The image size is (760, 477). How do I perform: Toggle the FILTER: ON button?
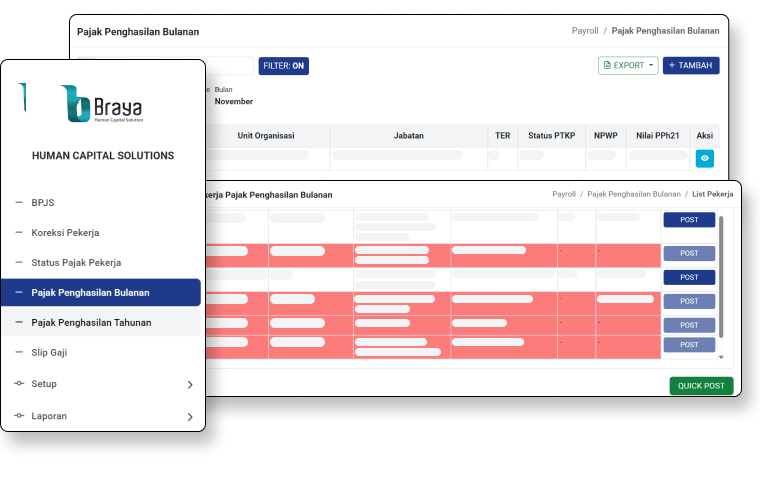tap(284, 66)
